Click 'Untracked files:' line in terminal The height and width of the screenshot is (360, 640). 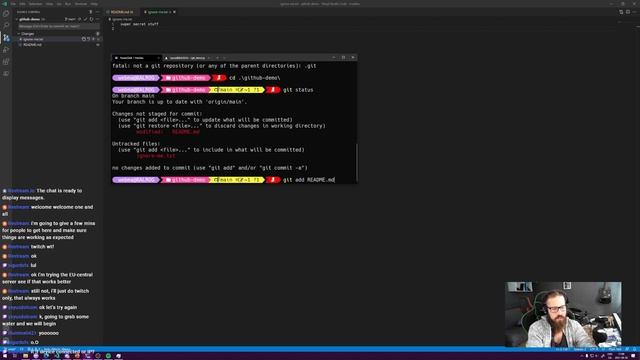coord(136,144)
